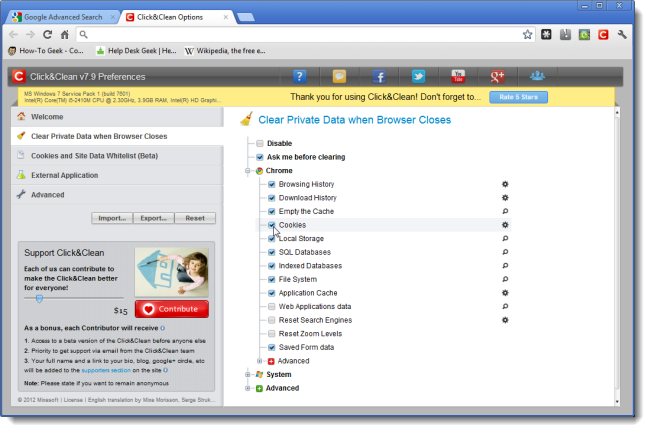Viewport: 650px width, 432px height.
Task: Open the YouTube icon in the header
Action: [458, 76]
